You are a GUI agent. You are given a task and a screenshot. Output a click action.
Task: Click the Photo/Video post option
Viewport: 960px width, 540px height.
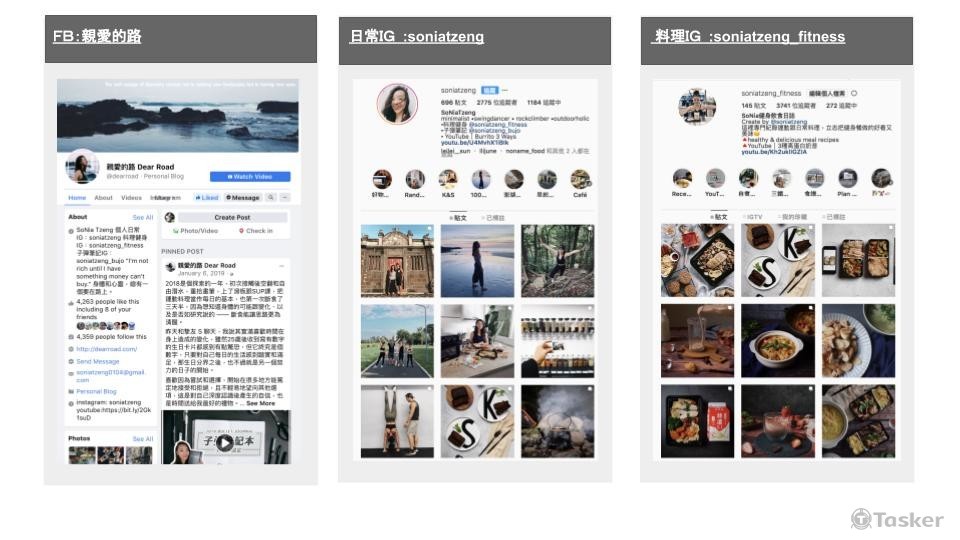tap(199, 231)
